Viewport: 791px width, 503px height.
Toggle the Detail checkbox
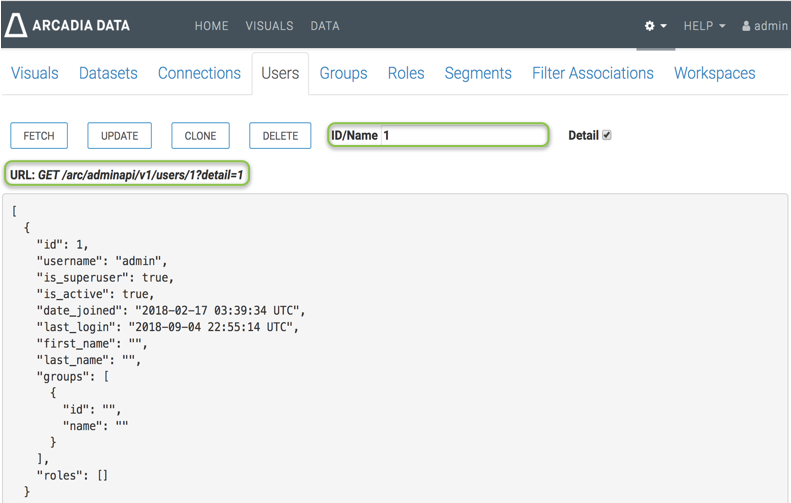(606, 135)
